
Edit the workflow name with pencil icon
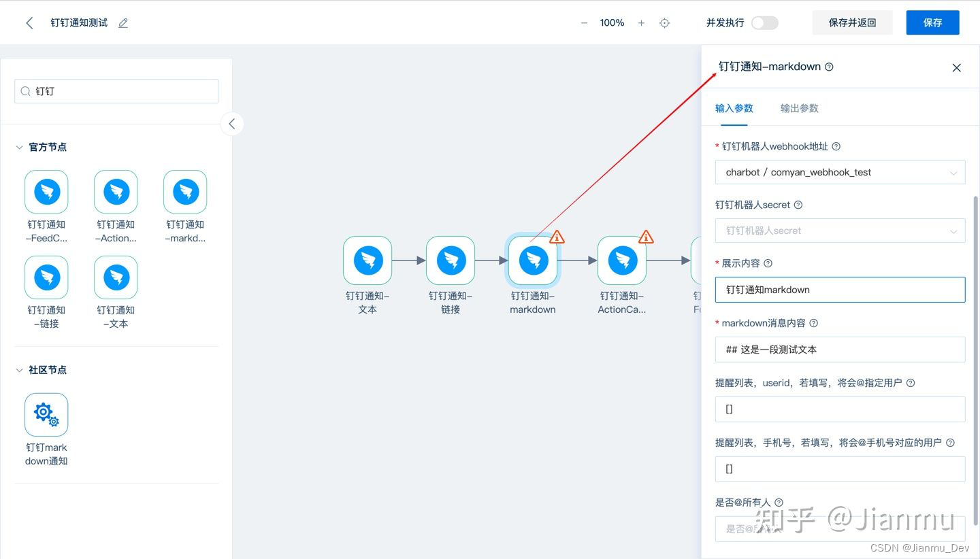pos(123,23)
